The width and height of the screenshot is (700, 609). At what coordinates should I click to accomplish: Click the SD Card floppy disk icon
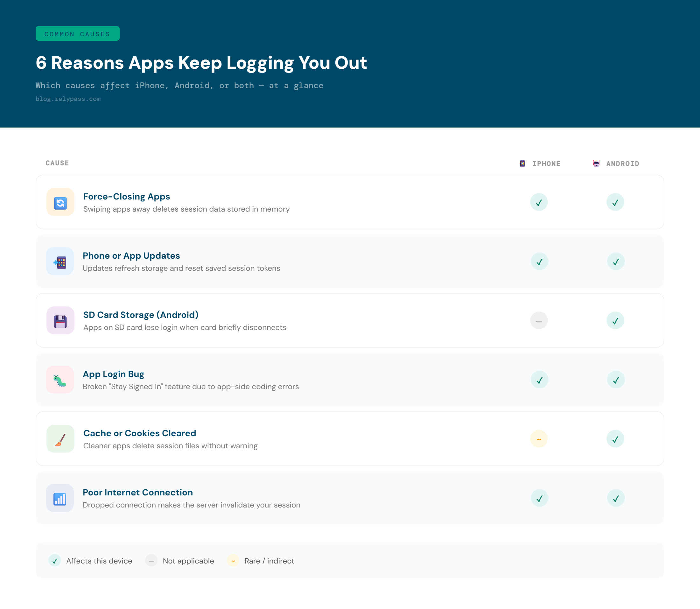pos(60,320)
